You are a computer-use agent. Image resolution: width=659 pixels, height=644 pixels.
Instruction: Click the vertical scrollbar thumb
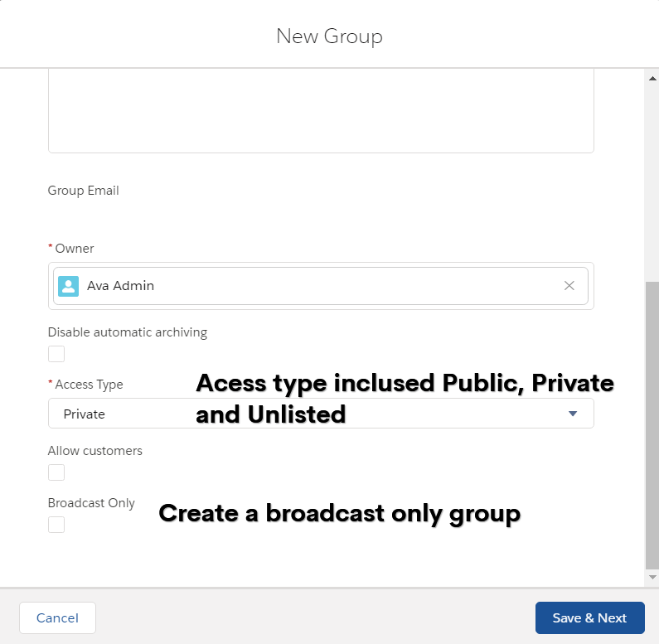tap(652, 425)
